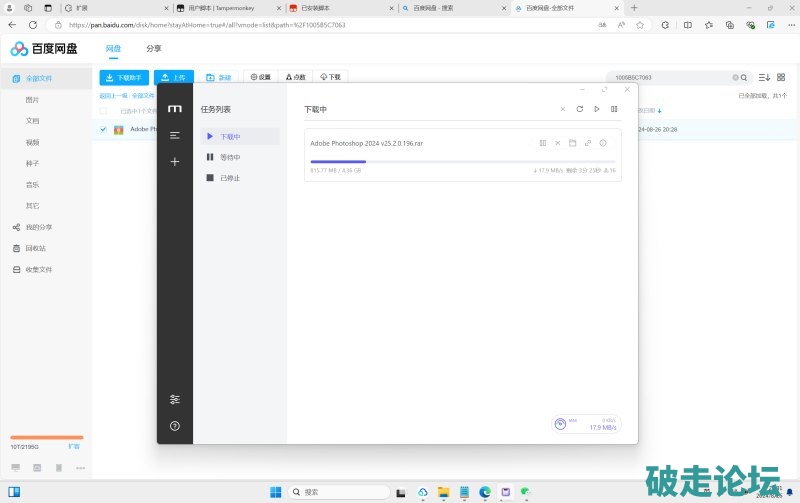Expand the 我的分享 sidebar section
800x503 pixels.
tap(38, 227)
